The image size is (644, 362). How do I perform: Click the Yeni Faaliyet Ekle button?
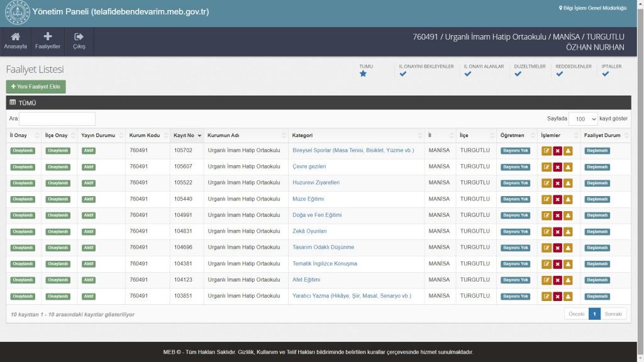coord(36,87)
